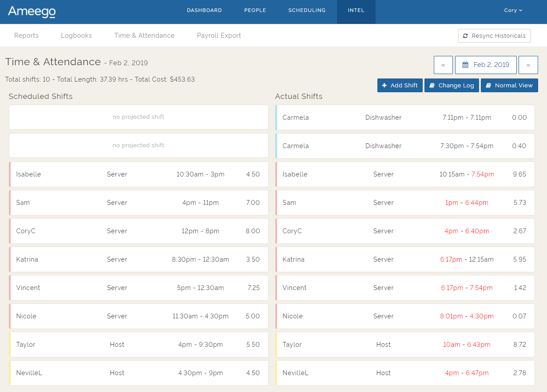Click the plus icon on Add Shift
This screenshot has height=392, width=547.
click(384, 86)
